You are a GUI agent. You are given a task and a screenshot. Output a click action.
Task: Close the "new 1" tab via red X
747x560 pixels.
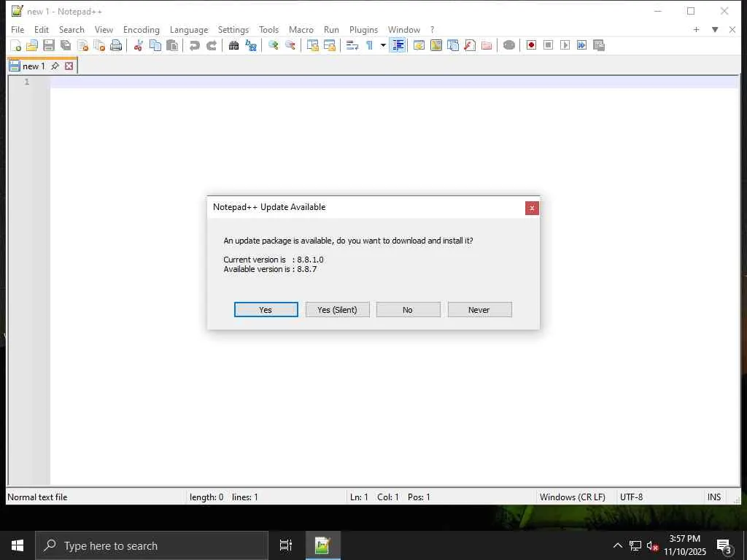click(x=69, y=66)
